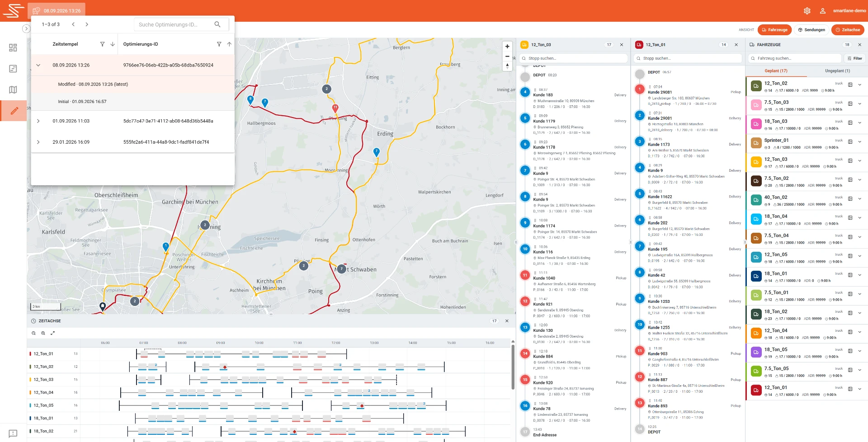Open the user account icon

pos(823,11)
